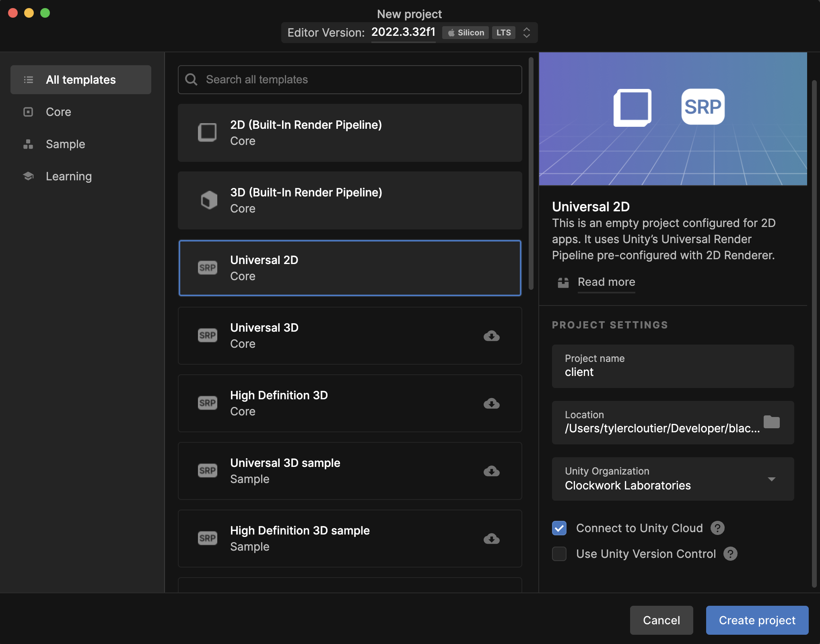Download the Universal 3D sample template
This screenshot has height=644, width=820.
[x=491, y=471]
